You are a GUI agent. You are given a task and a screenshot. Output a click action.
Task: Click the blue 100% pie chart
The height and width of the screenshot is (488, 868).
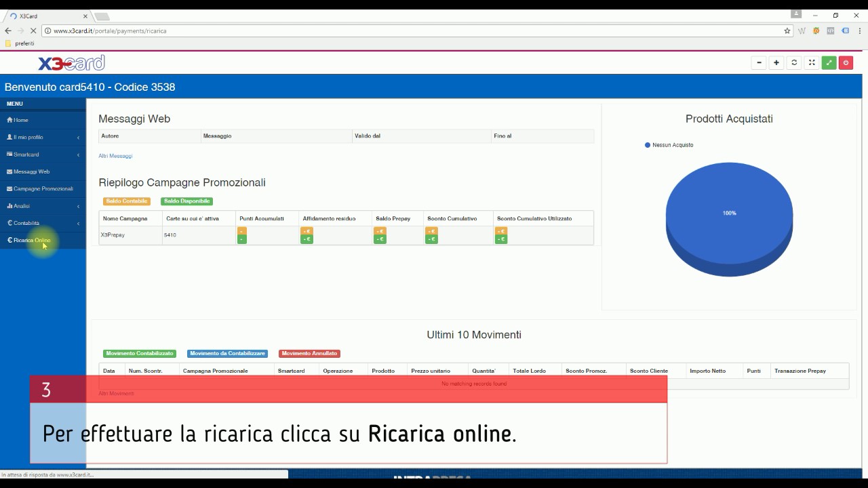(x=729, y=219)
